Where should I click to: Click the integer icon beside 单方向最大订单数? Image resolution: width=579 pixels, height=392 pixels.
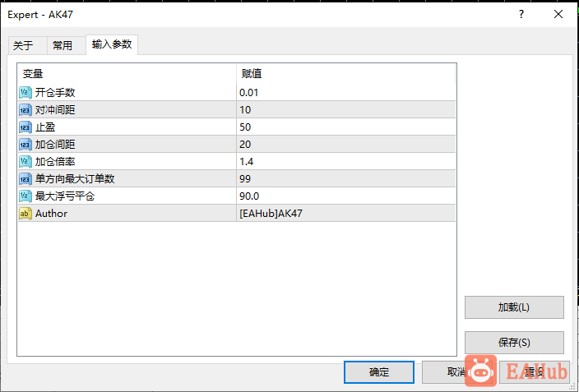click(25, 179)
